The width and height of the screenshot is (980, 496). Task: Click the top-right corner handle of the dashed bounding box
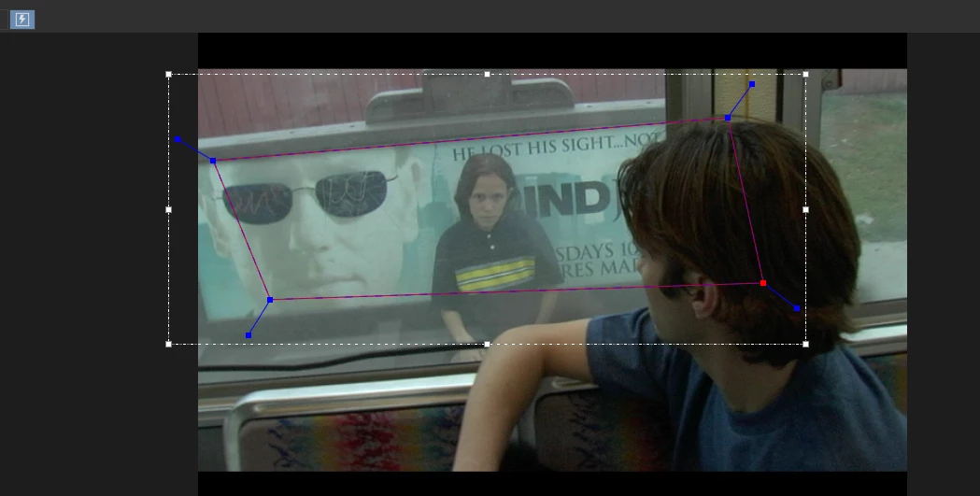point(805,75)
